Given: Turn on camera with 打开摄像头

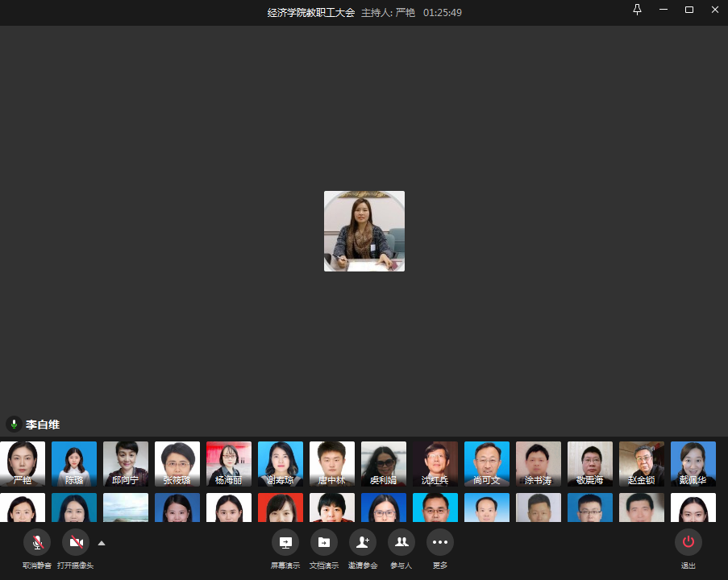Looking at the screenshot, I should (x=76, y=543).
